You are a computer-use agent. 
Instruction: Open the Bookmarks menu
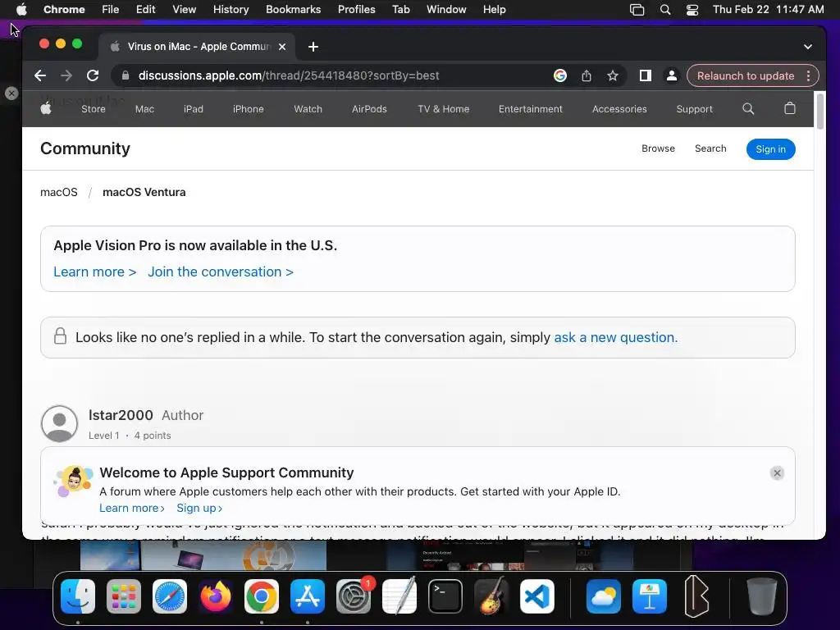point(293,9)
